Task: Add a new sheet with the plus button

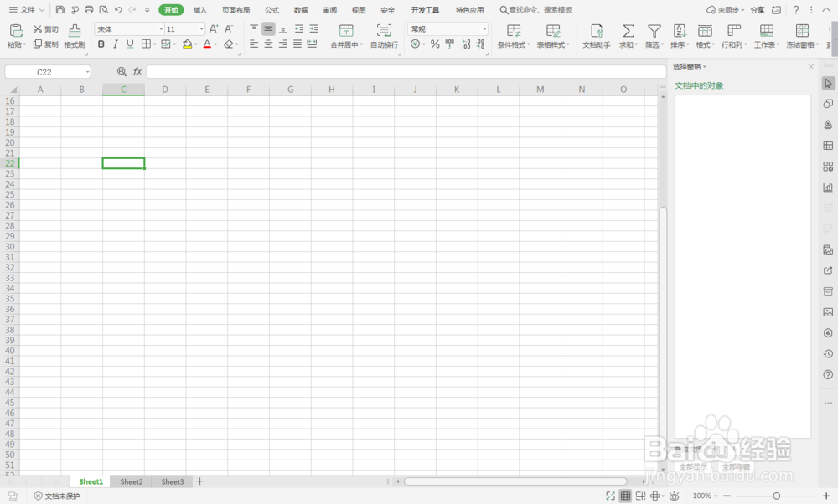Action: pyautogui.click(x=199, y=481)
